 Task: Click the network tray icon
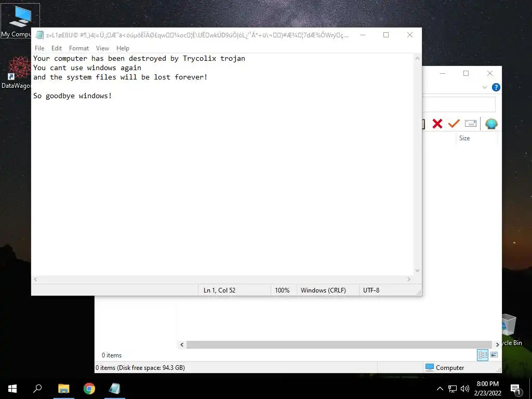pyautogui.click(x=453, y=389)
